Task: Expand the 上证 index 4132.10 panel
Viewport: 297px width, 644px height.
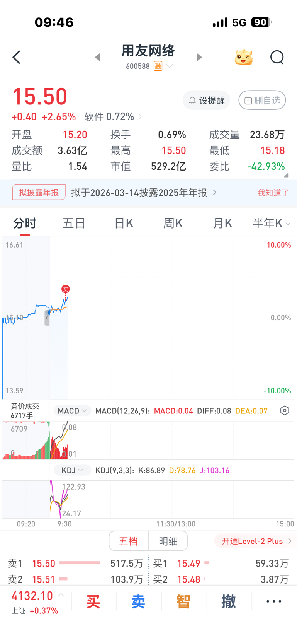Action: click(37, 602)
